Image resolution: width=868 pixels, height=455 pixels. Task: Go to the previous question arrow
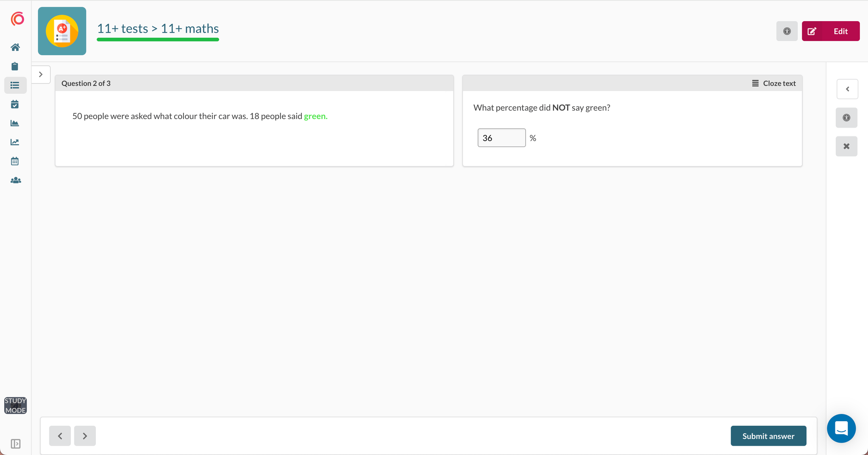(60, 436)
